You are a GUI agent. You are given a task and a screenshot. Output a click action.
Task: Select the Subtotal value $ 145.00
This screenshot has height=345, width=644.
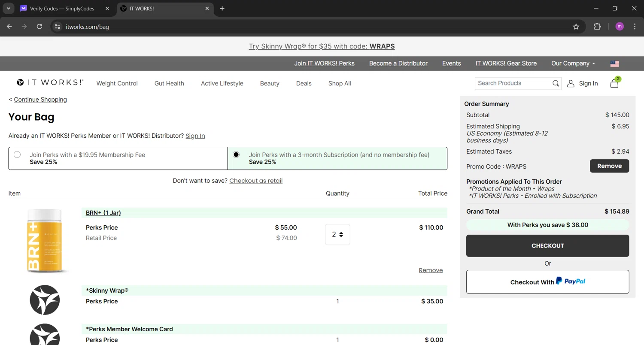pos(617,115)
